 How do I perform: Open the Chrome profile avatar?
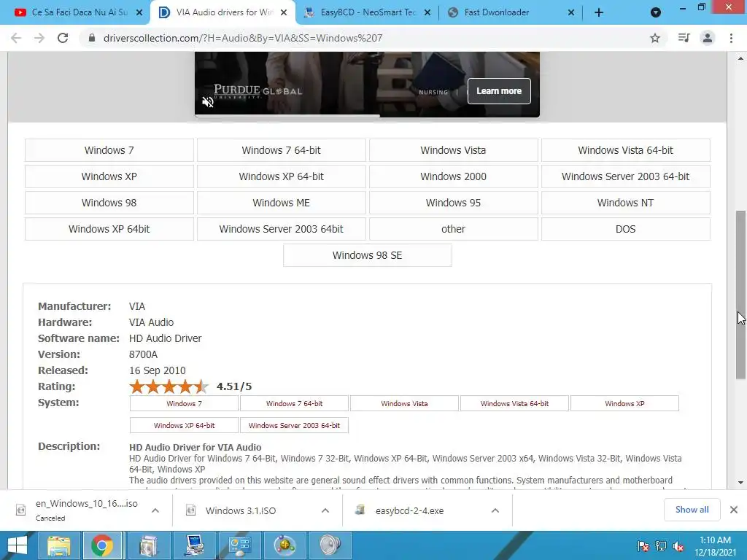coord(708,38)
